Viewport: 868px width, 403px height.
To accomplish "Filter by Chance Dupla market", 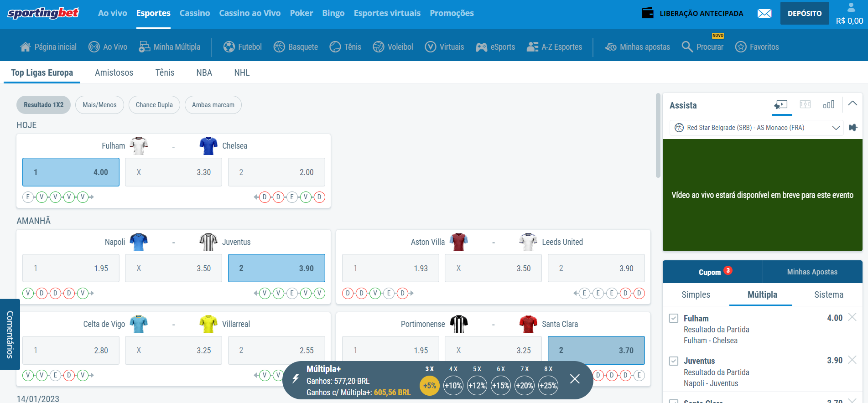I will tap(154, 105).
